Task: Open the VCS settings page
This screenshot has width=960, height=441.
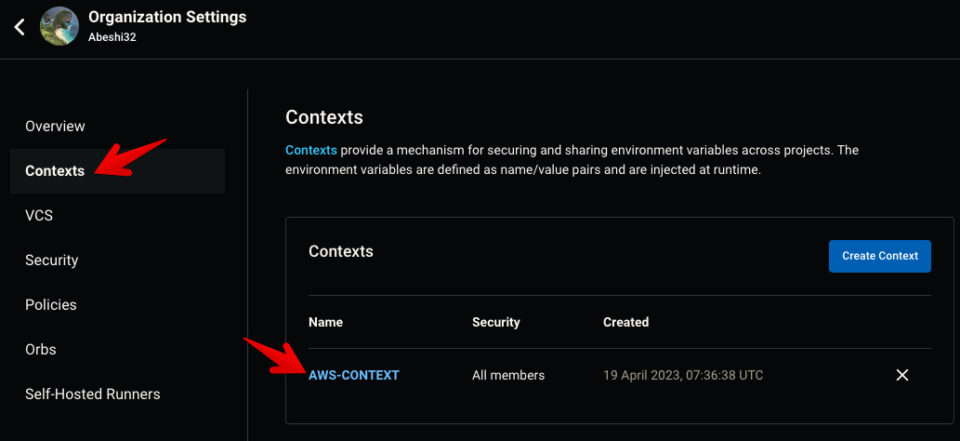Action: pyautogui.click(x=39, y=216)
